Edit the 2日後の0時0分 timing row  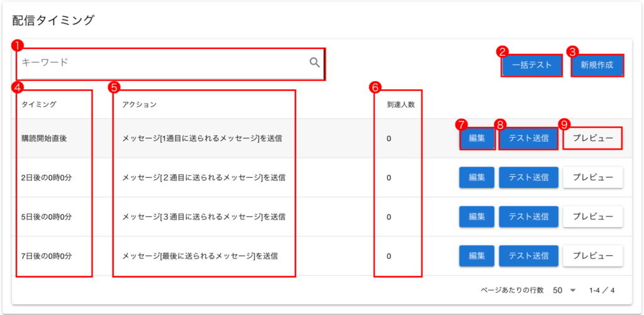[x=477, y=178]
